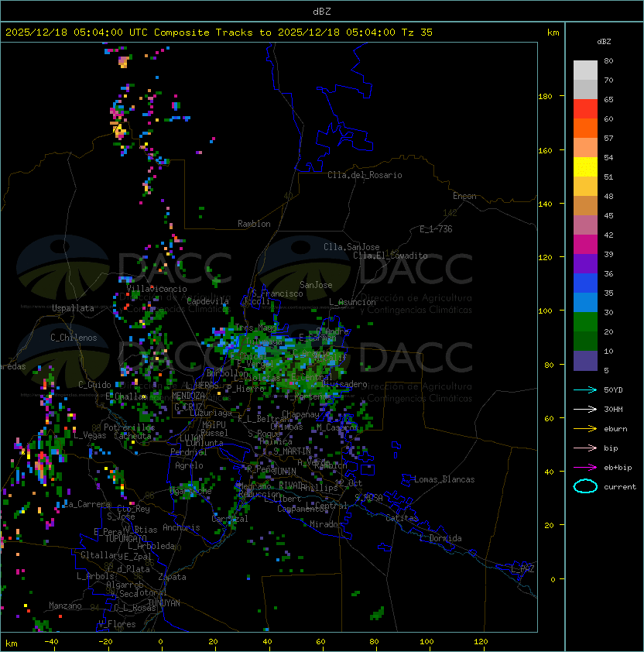Click the 'La_Carrera' map label

click(x=87, y=504)
